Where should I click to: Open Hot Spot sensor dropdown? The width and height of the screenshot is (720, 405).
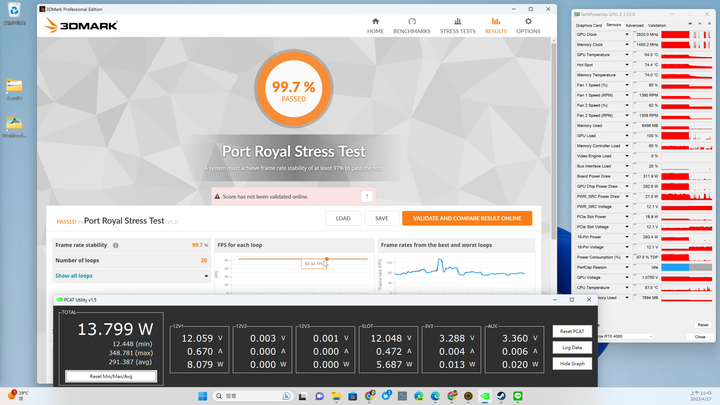click(x=627, y=65)
